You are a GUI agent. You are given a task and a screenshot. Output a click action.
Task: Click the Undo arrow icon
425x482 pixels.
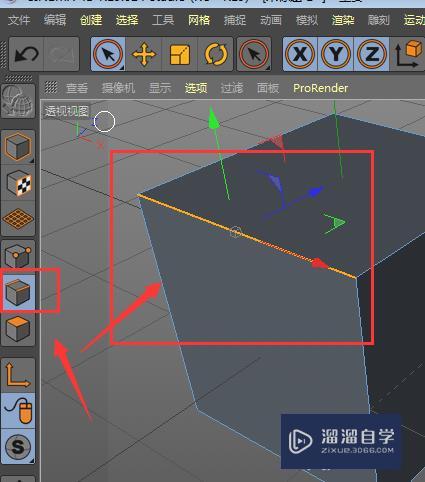(x=27, y=54)
